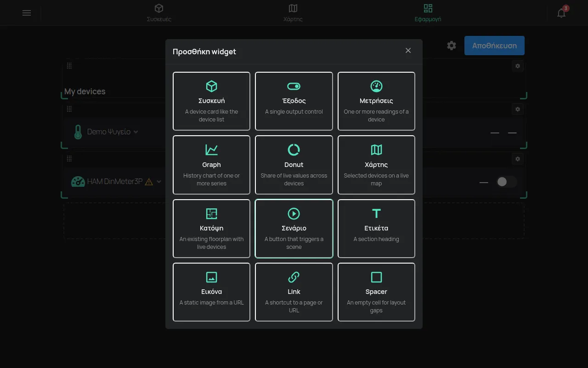The height and width of the screenshot is (368, 588).
Task: Pick the Link shortcut widget
Action: (294, 292)
